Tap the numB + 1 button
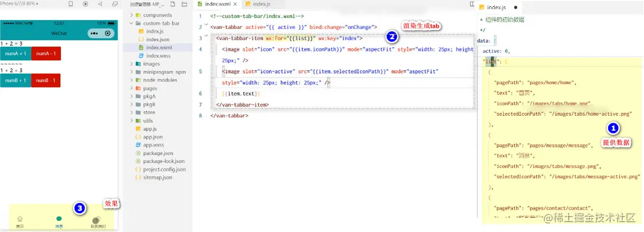This screenshot has width=644, height=232. coord(16,80)
